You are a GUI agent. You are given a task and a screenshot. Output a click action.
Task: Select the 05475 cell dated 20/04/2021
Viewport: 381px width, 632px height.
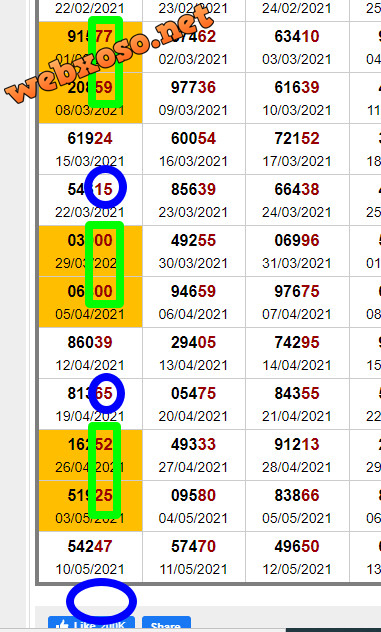click(194, 404)
